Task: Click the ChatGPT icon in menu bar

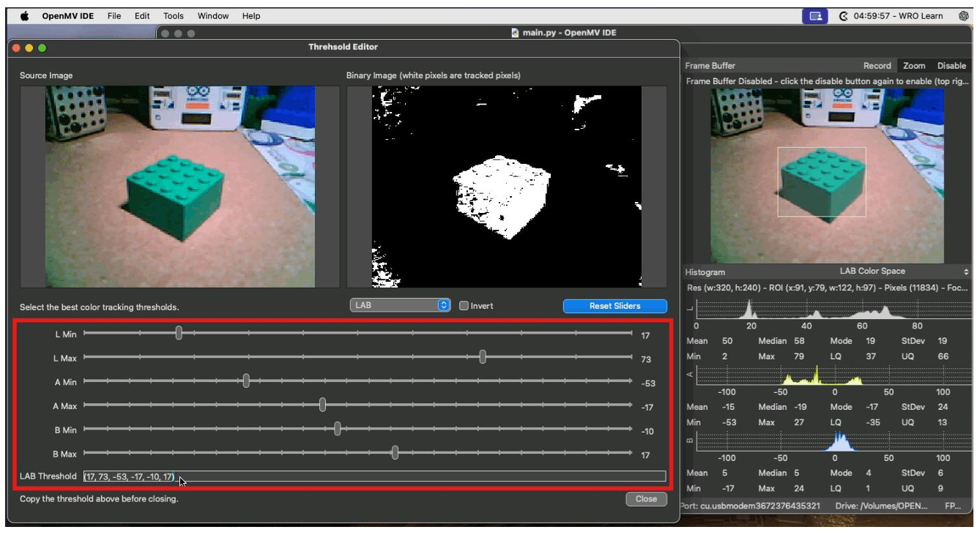Action: (x=964, y=16)
